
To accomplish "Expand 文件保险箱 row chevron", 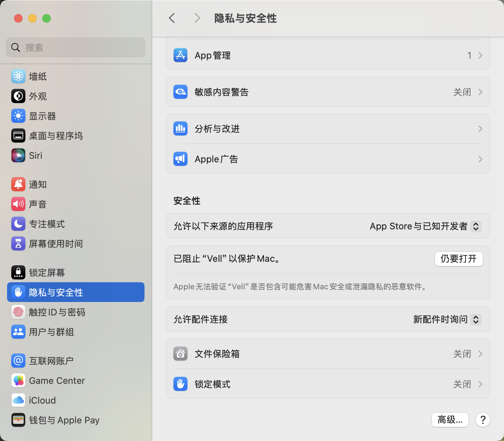I will coord(480,354).
